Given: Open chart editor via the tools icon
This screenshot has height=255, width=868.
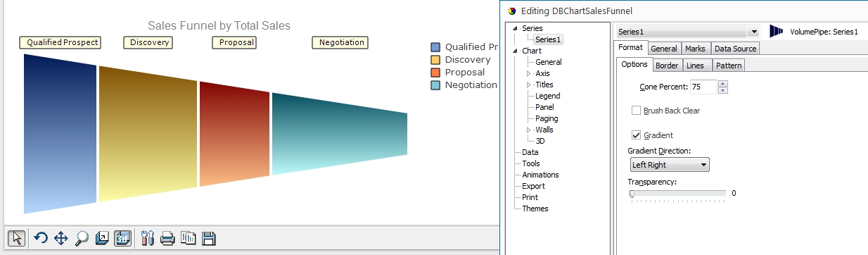Looking at the screenshot, I should coord(147,238).
